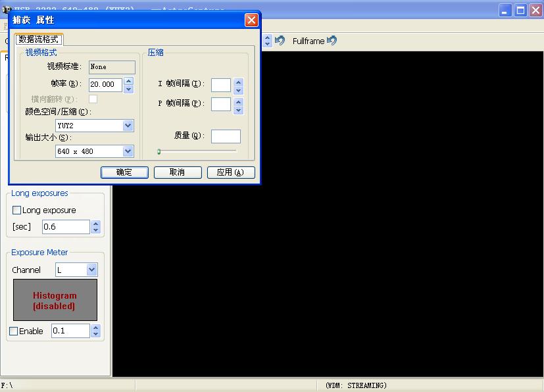Tick the Exposure Meter Enable checkbox

(x=14, y=331)
